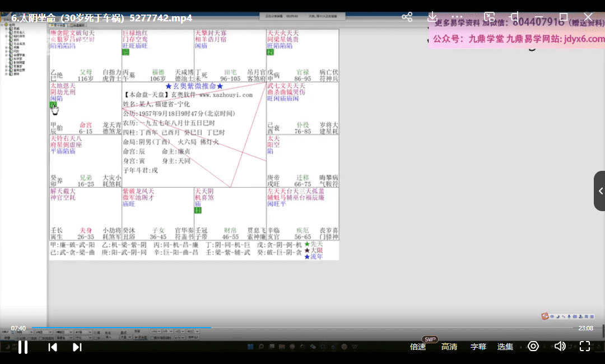This screenshot has height=364, width=605.
Task: Enter fullscreen mode
Action: [585, 346]
